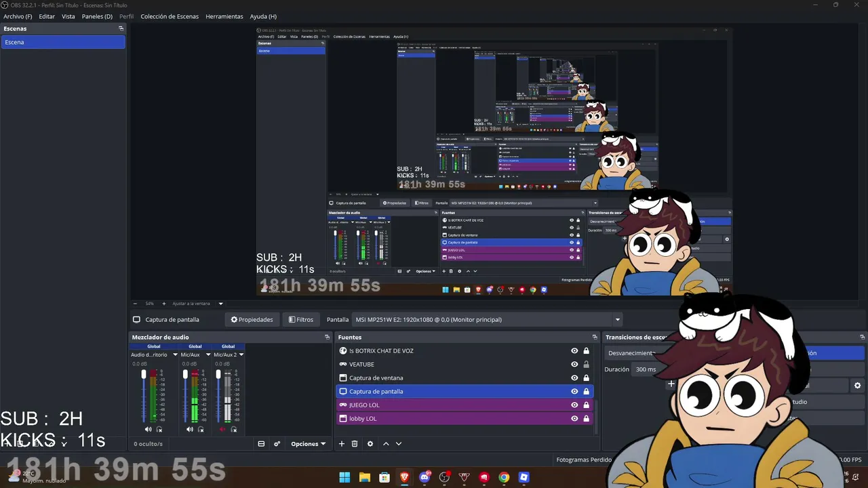Open Brave browser from taskbar

click(x=405, y=477)
